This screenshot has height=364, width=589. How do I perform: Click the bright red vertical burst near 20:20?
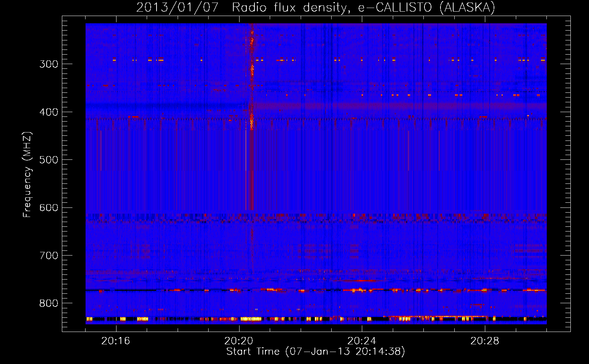point(252,116)
